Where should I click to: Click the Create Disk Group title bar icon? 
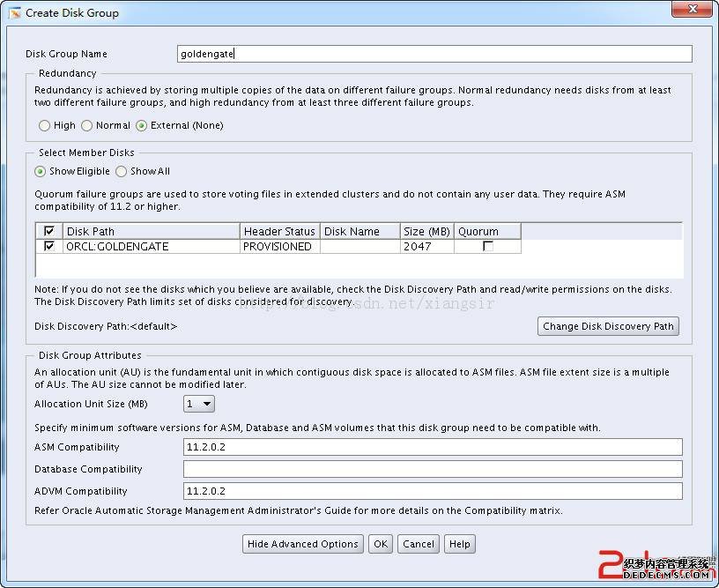click(x=15, y=13)
